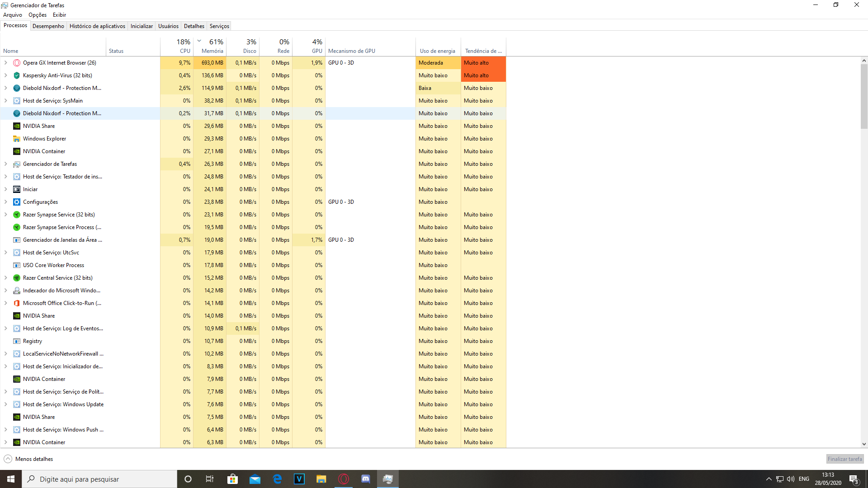Expand the Configurações process group
Screen dimensions: 868x488
click(6, 202)
